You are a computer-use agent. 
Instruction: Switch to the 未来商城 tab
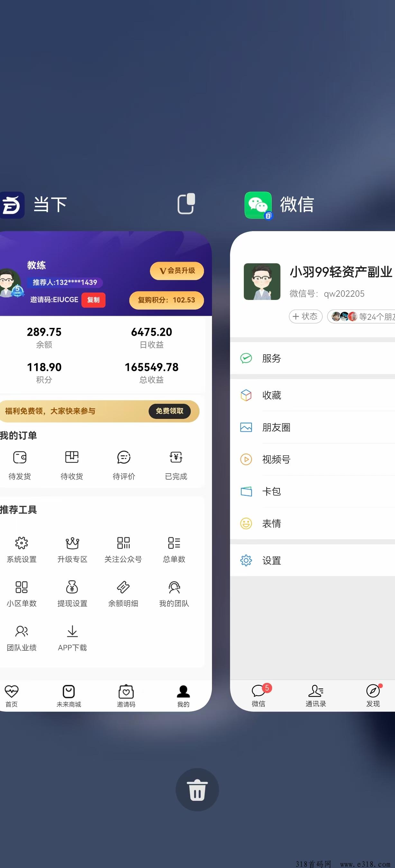pos(69,695)
